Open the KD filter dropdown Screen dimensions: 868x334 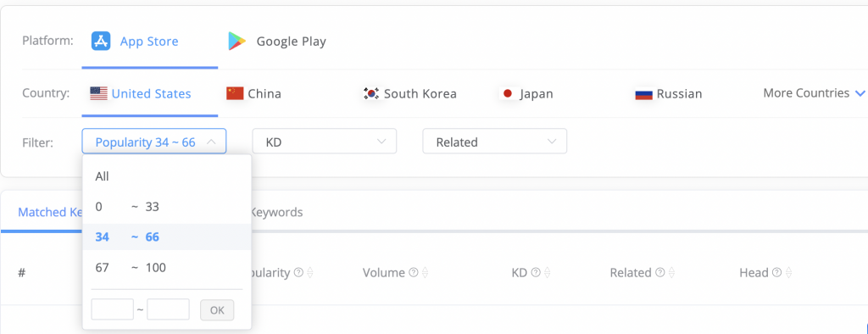tap(325, 142)
